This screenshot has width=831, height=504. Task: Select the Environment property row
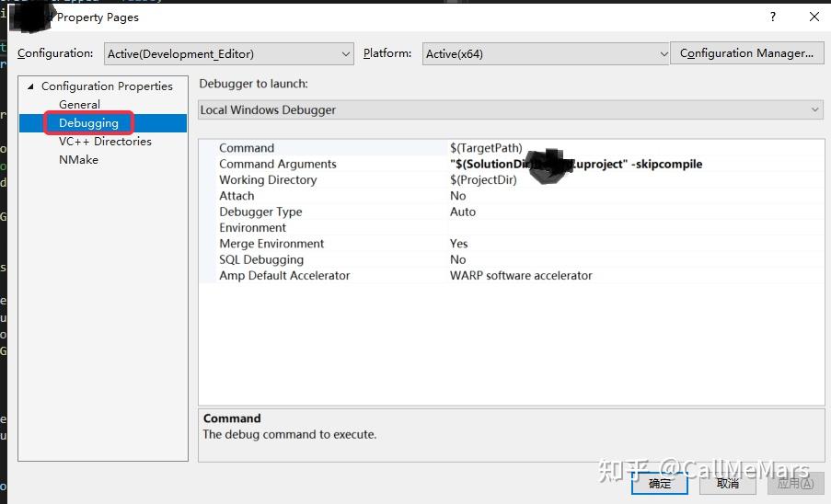(x=252, y=227)
